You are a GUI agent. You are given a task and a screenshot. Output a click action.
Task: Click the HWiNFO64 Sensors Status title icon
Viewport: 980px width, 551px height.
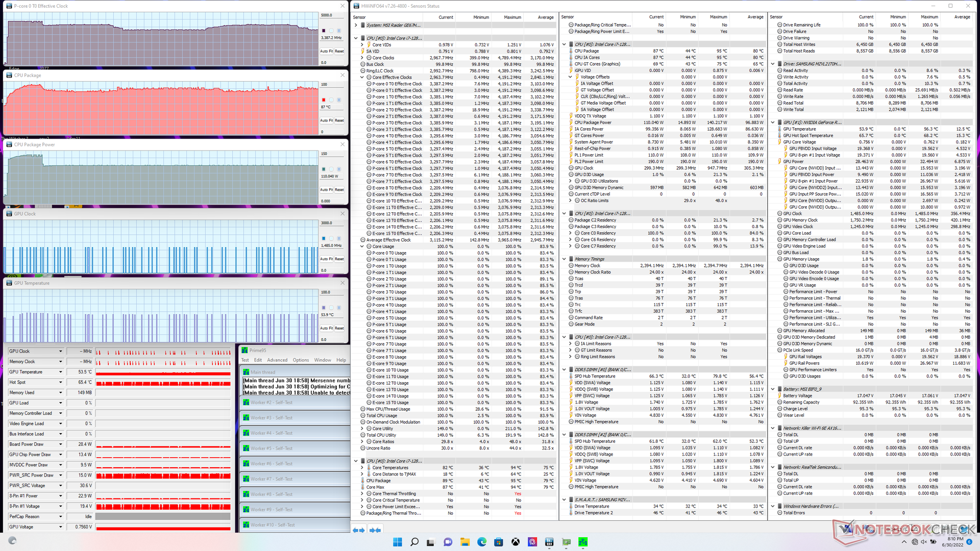click(x=356, y=6)
